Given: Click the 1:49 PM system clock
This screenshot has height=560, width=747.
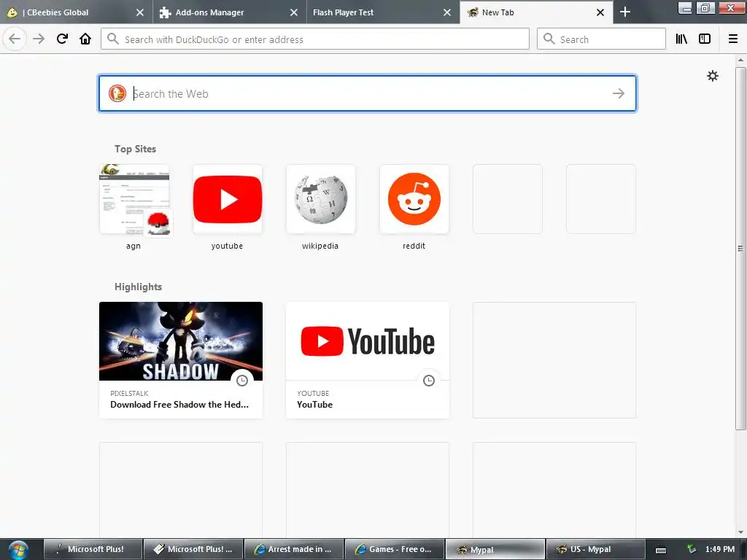Looking at the screenshot, I should click(720, 549).
